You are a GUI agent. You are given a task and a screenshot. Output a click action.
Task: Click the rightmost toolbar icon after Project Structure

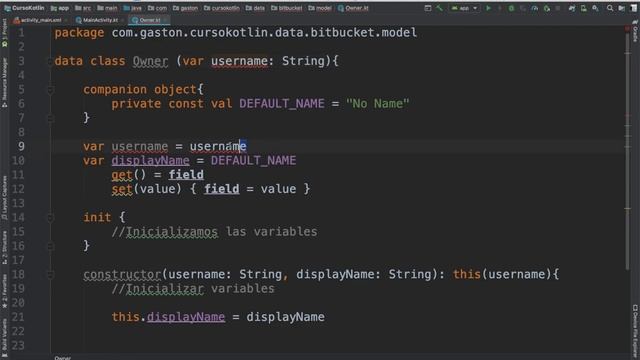(x=634, y=8)
